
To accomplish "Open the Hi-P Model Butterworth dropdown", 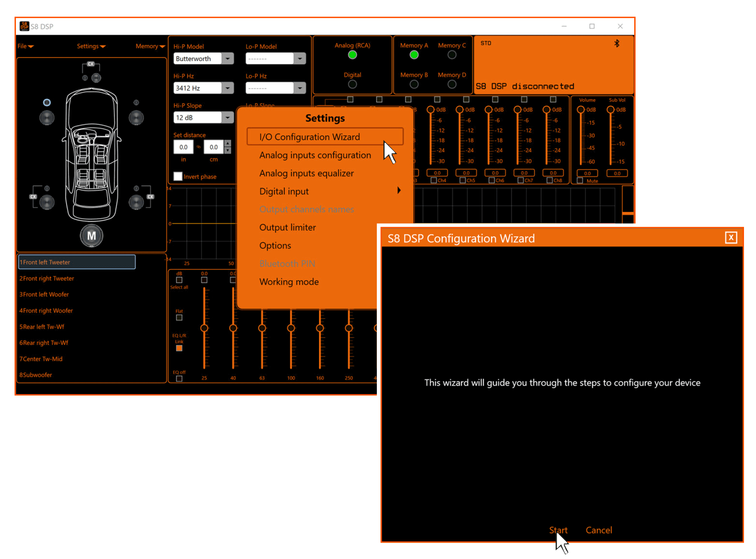I will pyautogui.click(x=228, y=59).
